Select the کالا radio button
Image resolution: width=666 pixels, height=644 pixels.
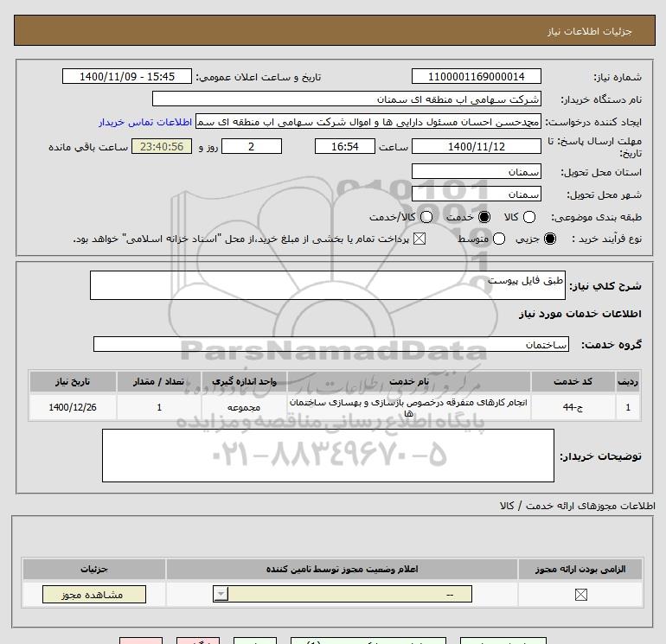tap(529, 217)
